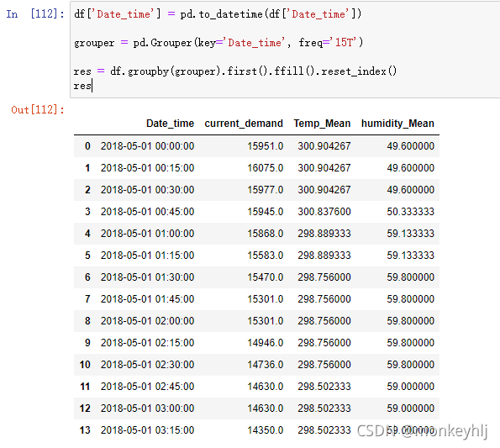Select cell 2018-05-01 01:30:00
The width and height of the screenshot is (500, 448).
coord(147,277)
